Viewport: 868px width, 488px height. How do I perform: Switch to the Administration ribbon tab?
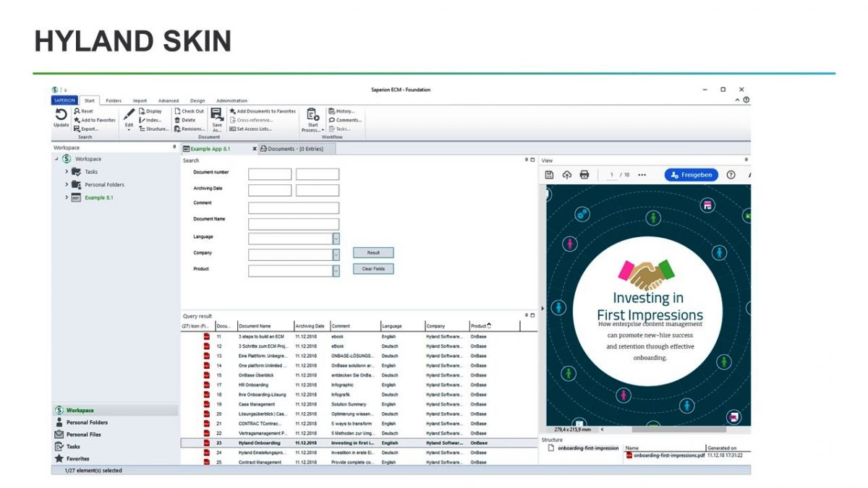point(231,100)
